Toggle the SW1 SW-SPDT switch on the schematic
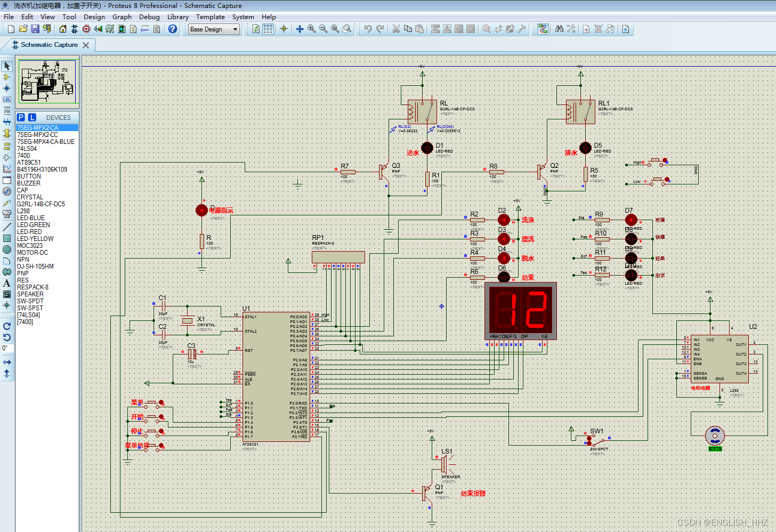The height and width of the screenshot is (532, 776). click(x=597, y=441)
